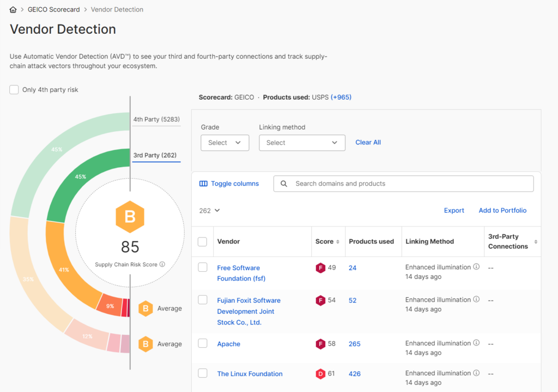Click info icon in Linux Foundation row
This screenshot has height=392, width=558.
[x=476, y=373]
